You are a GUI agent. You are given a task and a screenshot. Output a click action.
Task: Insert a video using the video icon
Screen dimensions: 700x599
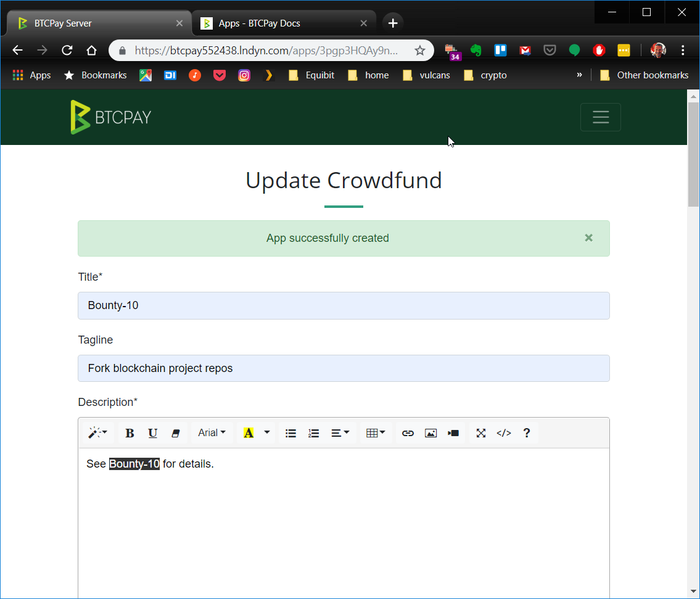tap(453, 432)
